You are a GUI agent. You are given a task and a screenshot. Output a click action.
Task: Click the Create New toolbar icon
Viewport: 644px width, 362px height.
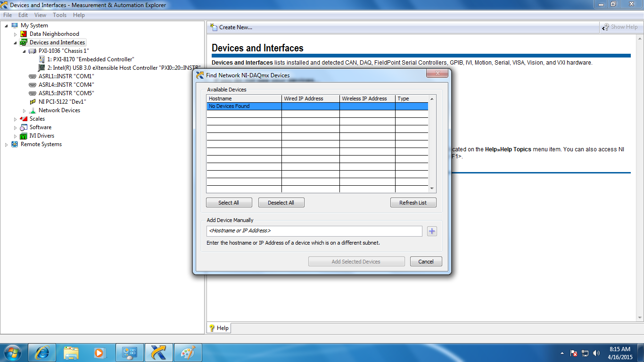click(214, 27)
